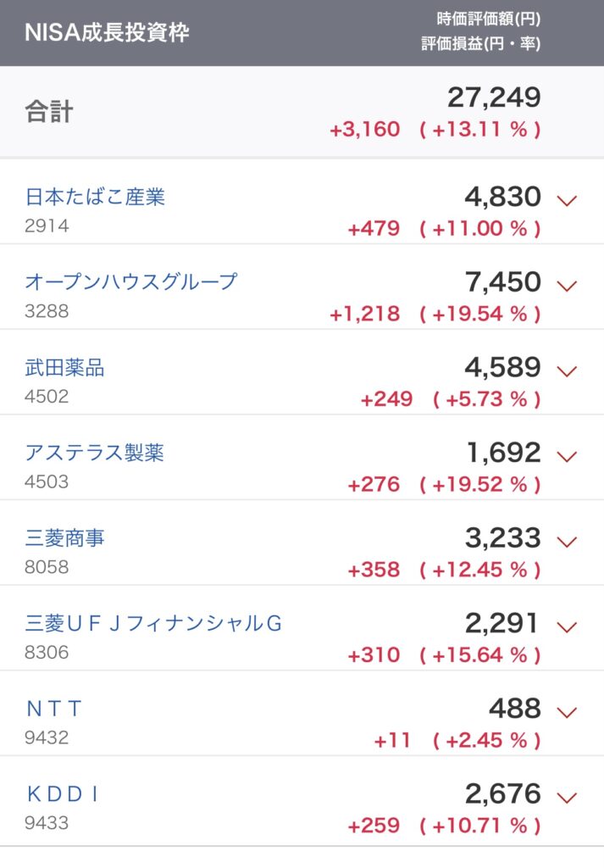Expand the 日本たばこ産業 row chevron
The height and width of the screenshot is (868, 604).
tap(567, 200)
